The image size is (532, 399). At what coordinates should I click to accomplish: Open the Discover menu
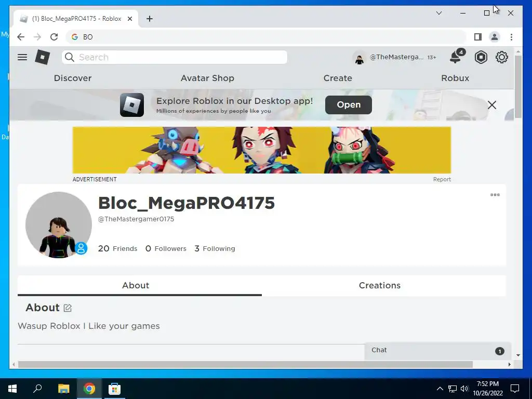tap(73, 78)
